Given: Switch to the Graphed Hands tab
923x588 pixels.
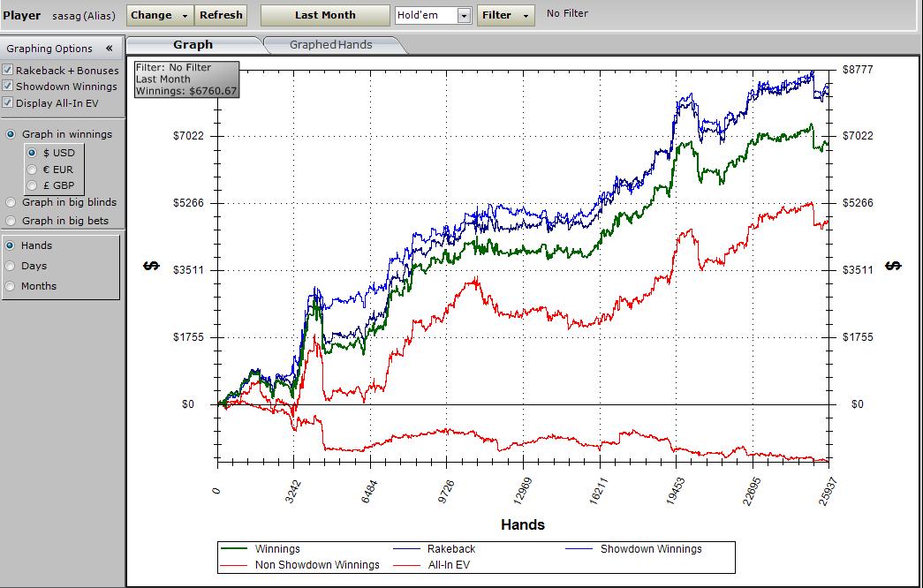Looking at the screenshot, I should coord(330,44).
